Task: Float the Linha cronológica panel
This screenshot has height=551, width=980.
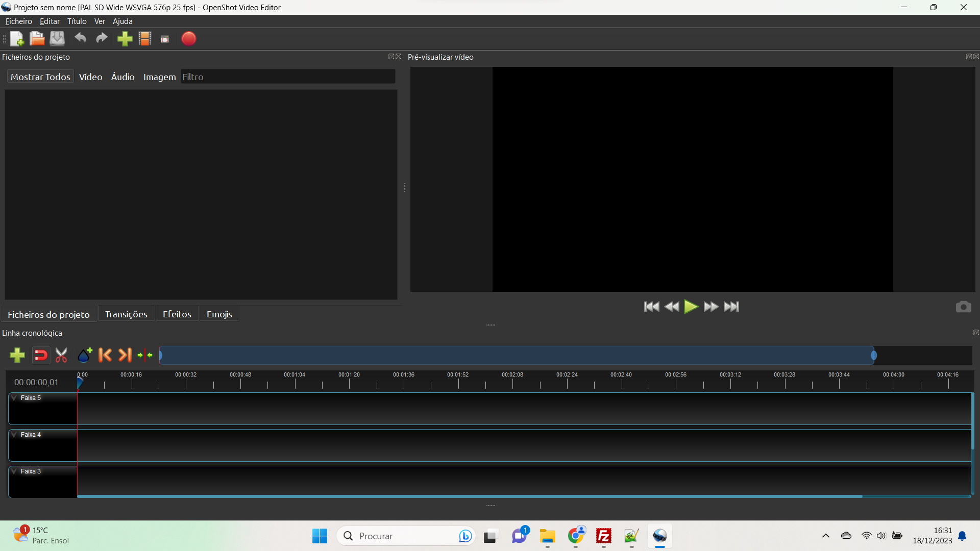Action: 976,333
